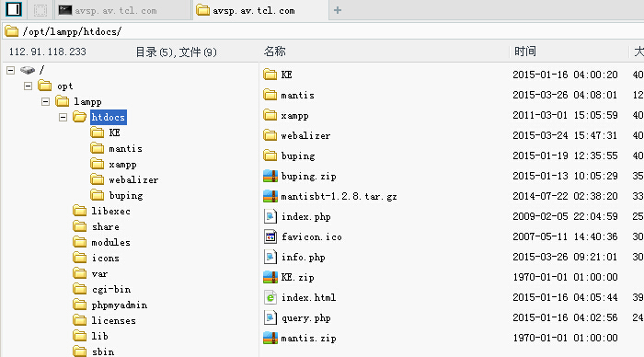Select the query.php file name
644x357 pixels.
tap(306, 318)
